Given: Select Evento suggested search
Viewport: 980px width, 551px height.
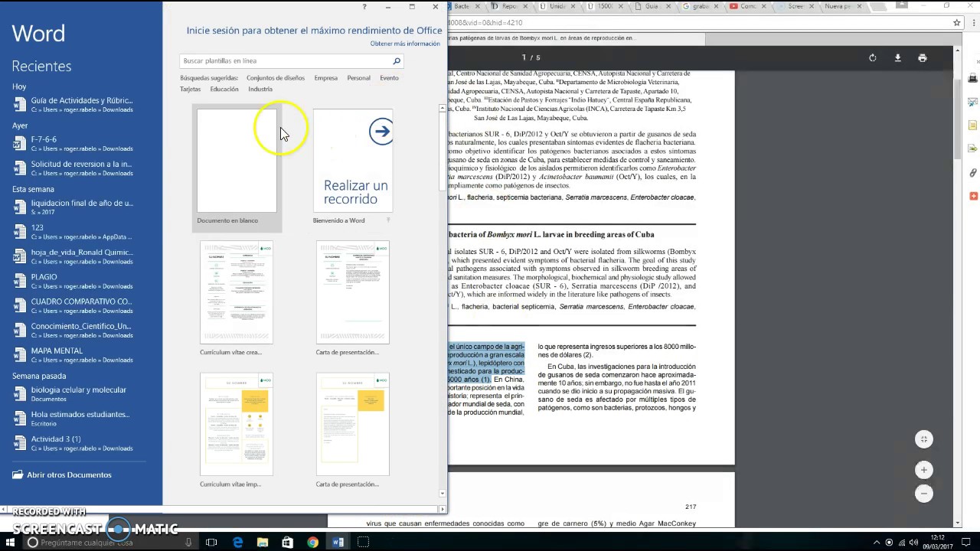Looking at the screenshot, I should (x=389, y=78).
